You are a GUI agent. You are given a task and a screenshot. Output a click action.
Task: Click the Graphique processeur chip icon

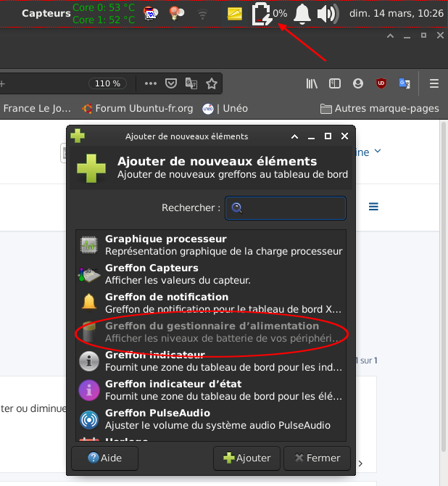point(89,245)
